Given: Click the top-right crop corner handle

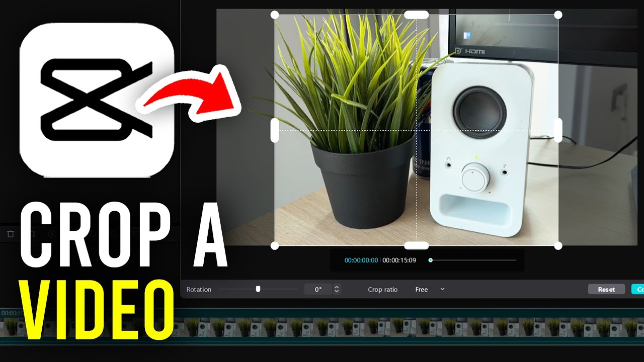Looking at the screenshot, I should pyautogui.click(x=558, y=15).
